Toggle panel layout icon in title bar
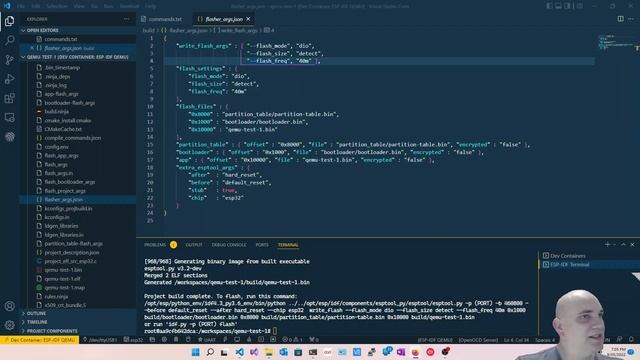Screen dimensions: 640x360 pos(558,6)
